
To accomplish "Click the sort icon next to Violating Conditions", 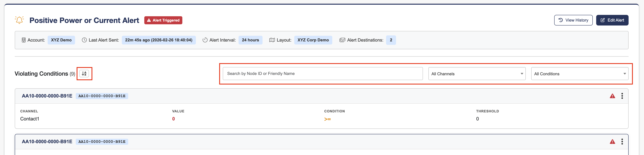I will point(84,73).
